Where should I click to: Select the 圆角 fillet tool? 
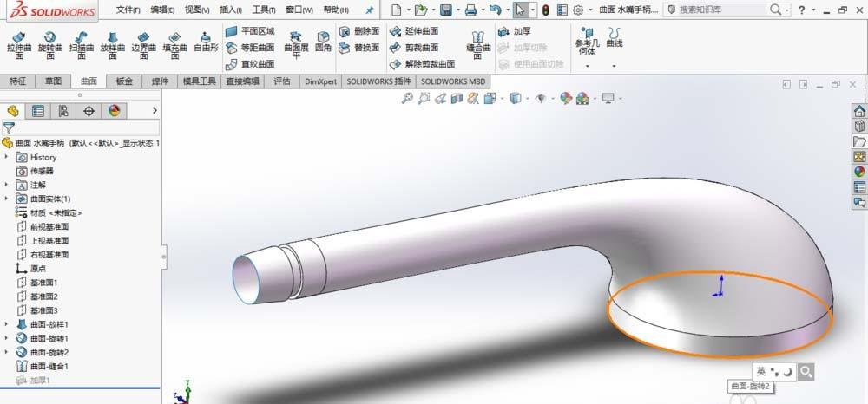click(323, 42)
